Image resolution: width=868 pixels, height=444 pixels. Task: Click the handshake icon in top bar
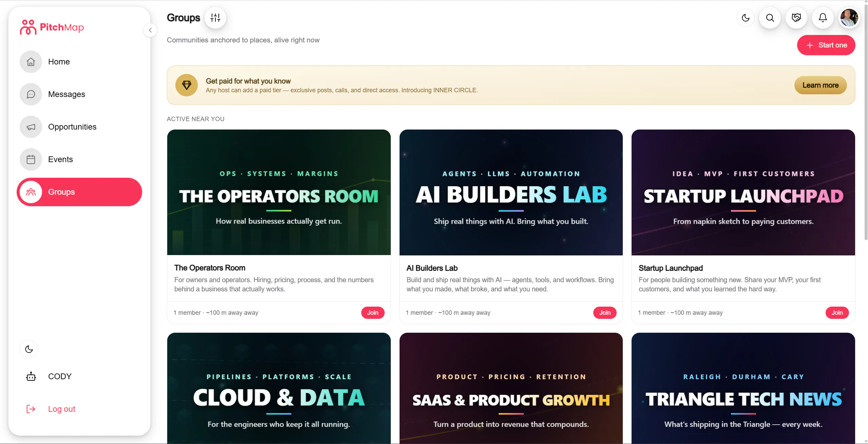click(x=796, y=18)
